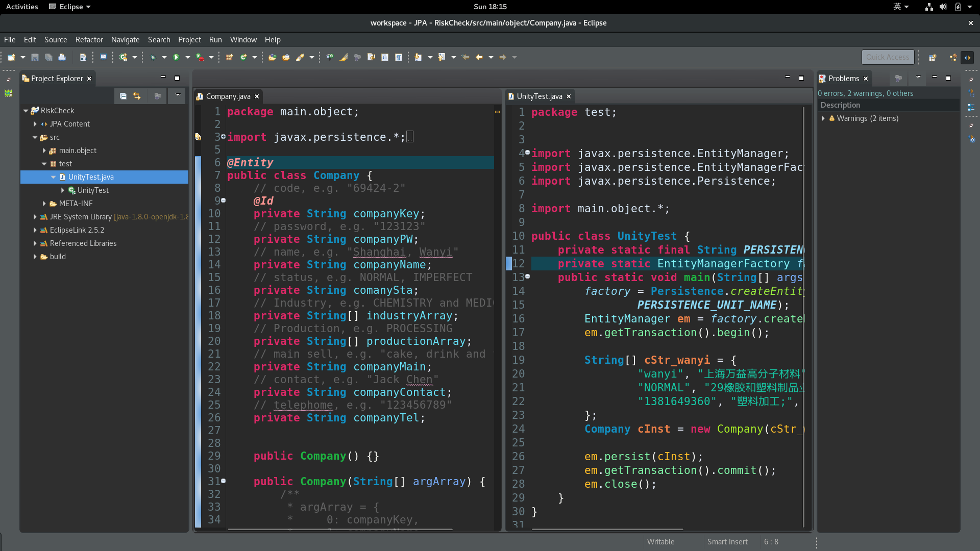This screenshot has height=551, width=980.
Task: Click the Debug bug icon
Action: (x=153, y=57)
